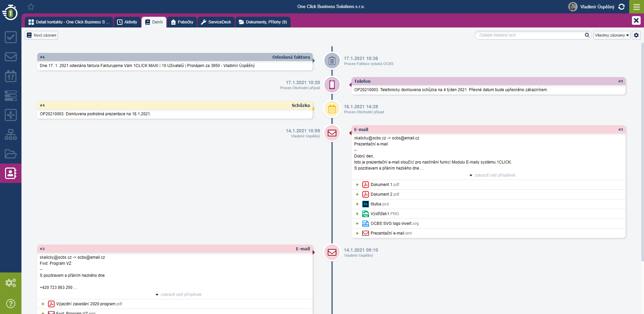This screenshot has height=314, width=644.
Task: Open the Pobočky tab
Action: (x=182, y=22)
